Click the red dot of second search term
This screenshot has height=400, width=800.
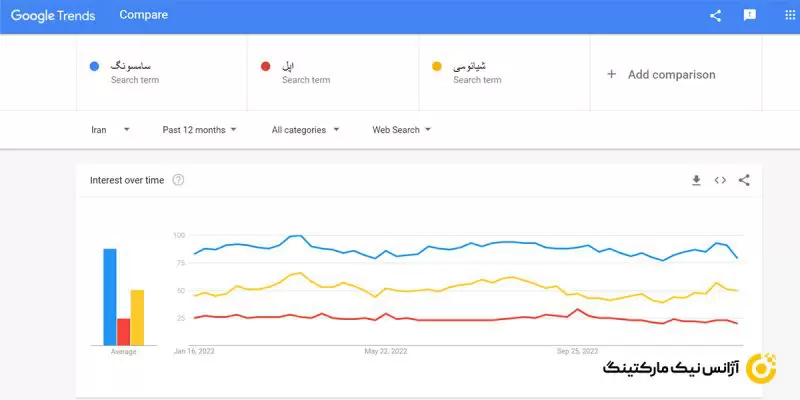tap(265, 67)
